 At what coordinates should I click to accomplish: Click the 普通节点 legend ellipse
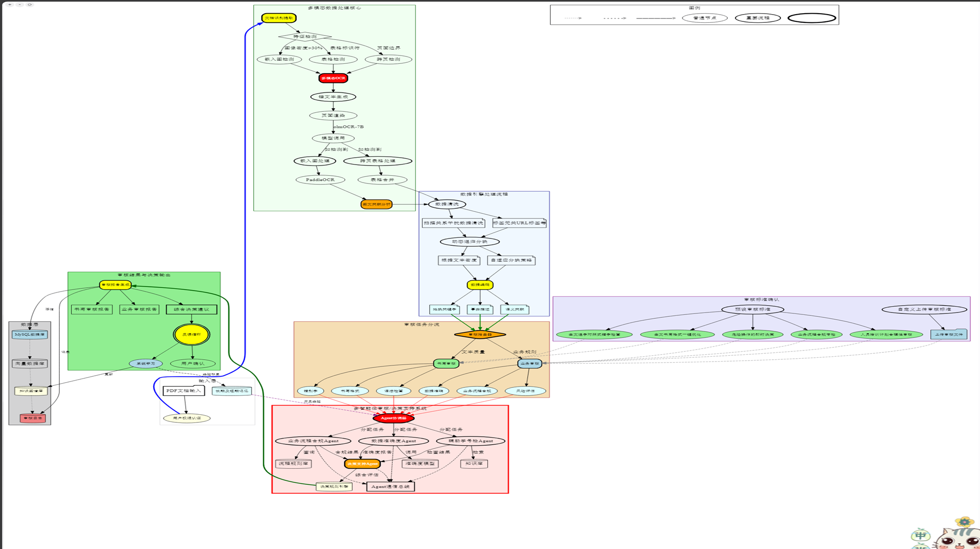coord(704,18)
